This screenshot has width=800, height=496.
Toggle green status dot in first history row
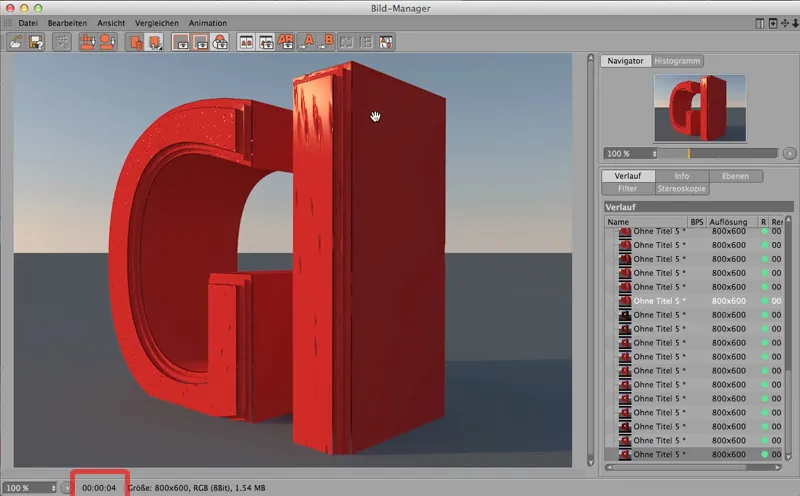coord(765,231)
